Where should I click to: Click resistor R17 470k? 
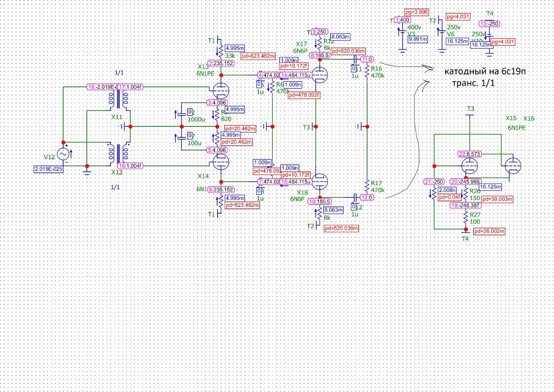367,186
